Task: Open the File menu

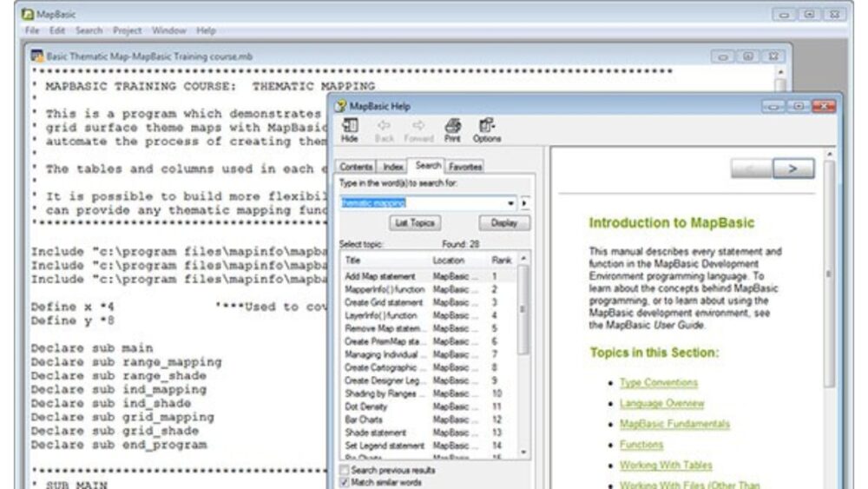Action: click(x=32, y=30)
